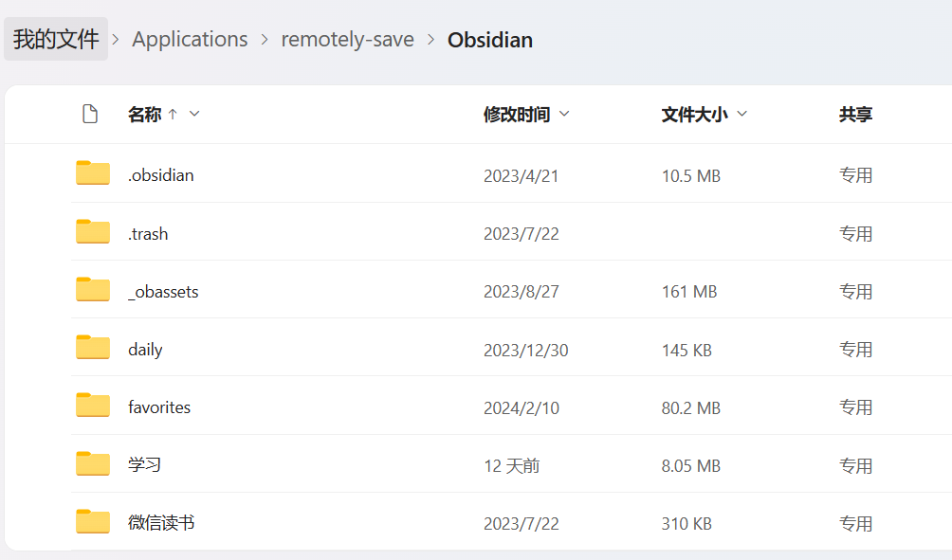Click the _obassets folder icon
Image resolution: width=952 pixels, height=560 pixels.
(x=93, y=290)
